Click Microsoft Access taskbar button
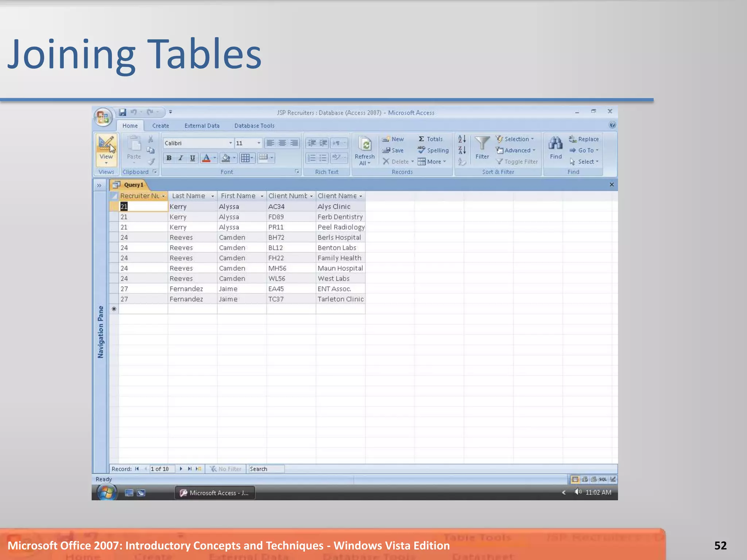 pyautogui.click(x=215, y=493)
